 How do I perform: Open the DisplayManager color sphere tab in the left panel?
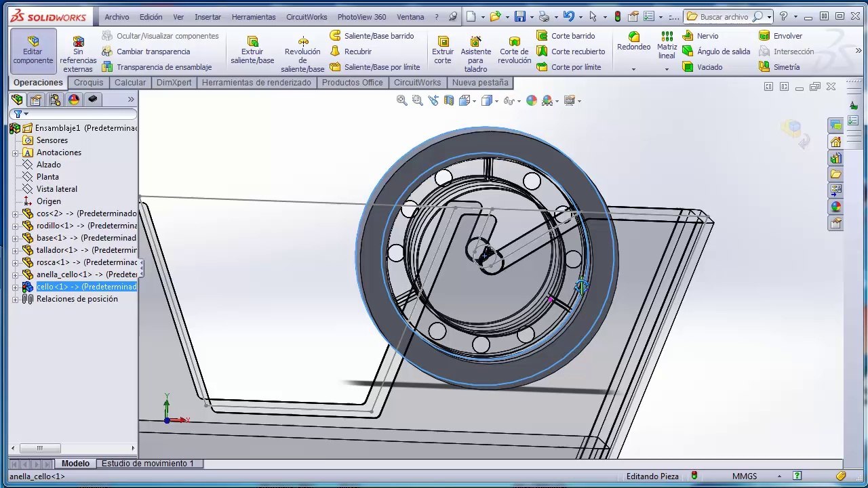pyautogui.click(x=74, y=100)
